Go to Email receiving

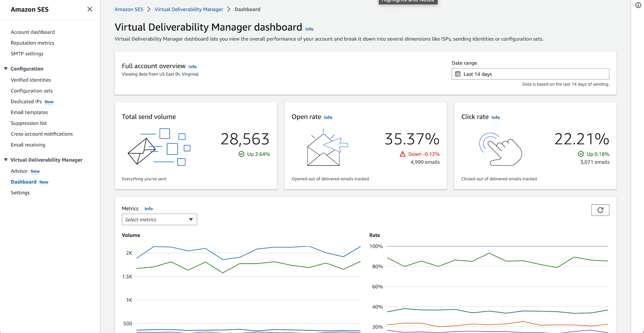tap(28, 145)
